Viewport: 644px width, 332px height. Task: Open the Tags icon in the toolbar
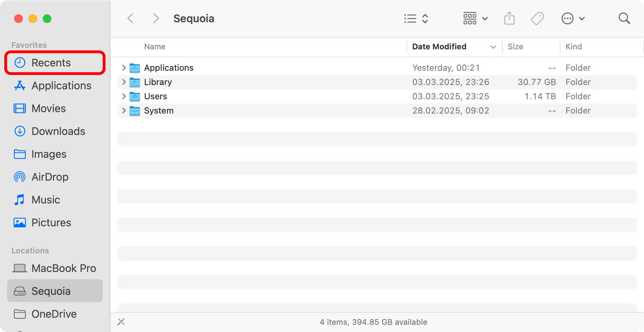point(537,18)
